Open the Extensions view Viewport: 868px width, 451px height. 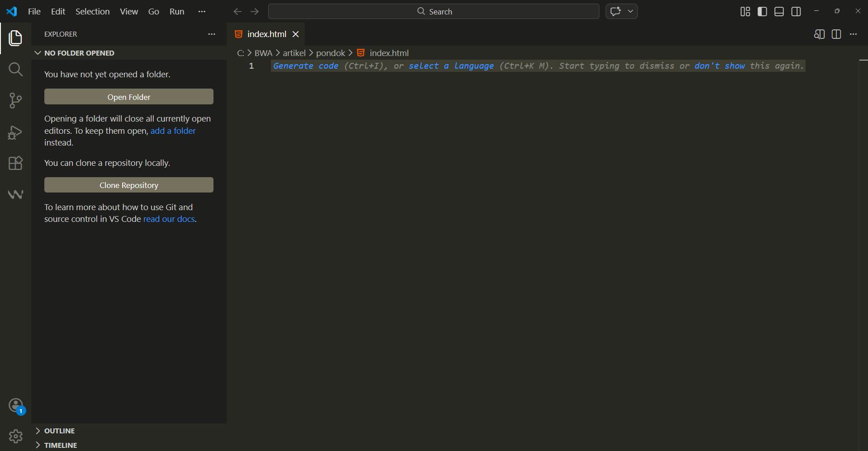tap(15, 163)
